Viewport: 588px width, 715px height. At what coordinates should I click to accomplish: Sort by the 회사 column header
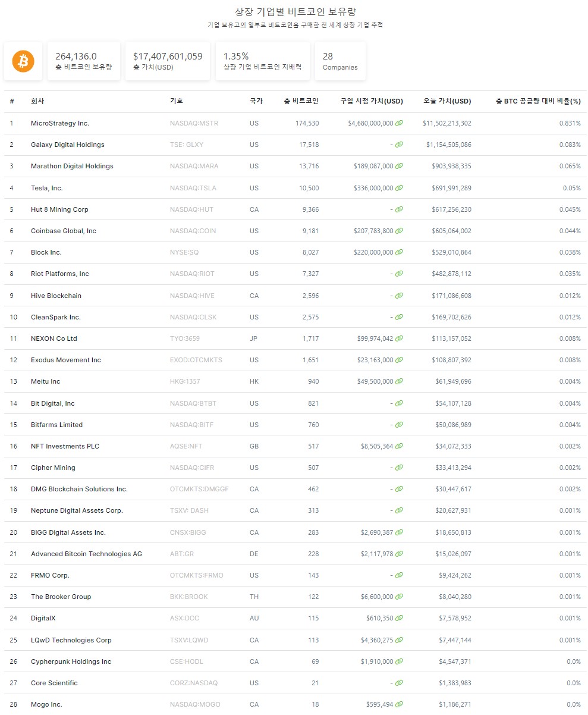(x=37, y=101)
